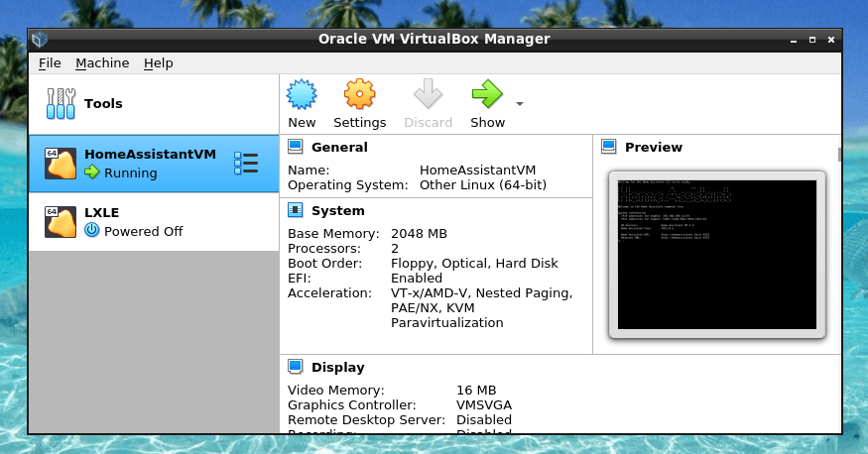Viewport: 868px width, 454px height.
Task: Expand the Show button dropdown arrow
Action: [519, 104]
